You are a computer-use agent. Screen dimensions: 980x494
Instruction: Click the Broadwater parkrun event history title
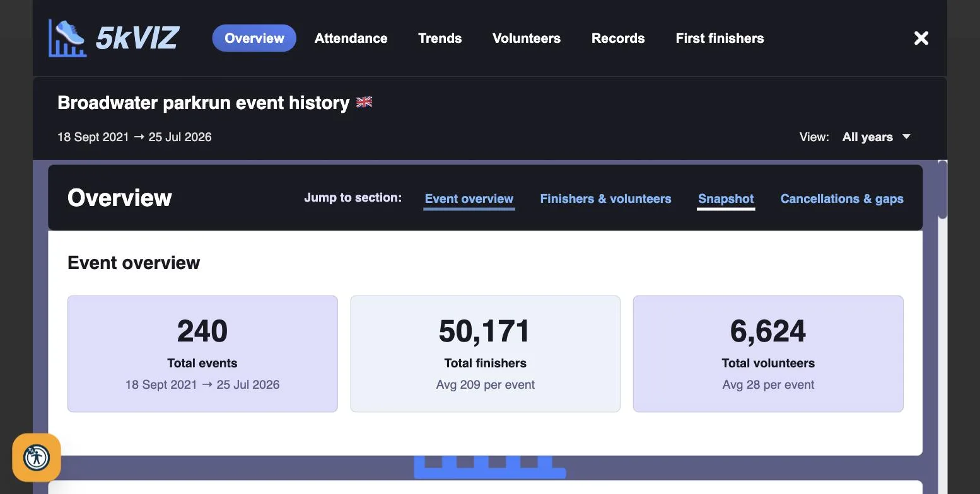(203, 103)
